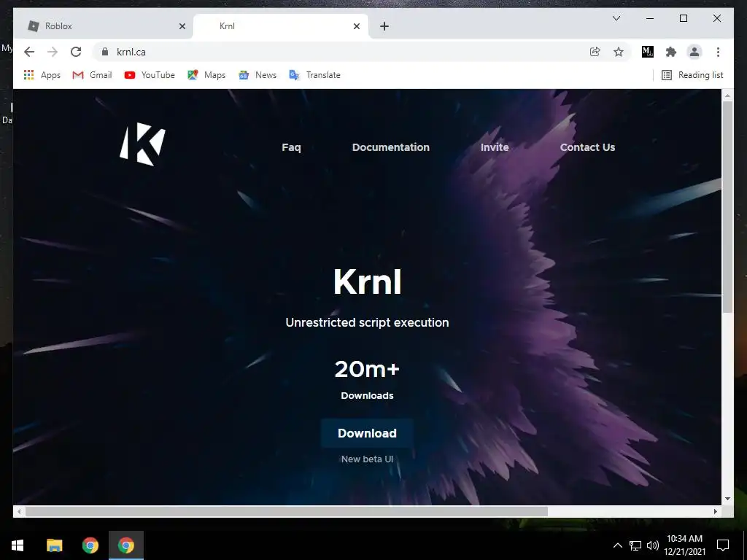Open the Chrome profile avatar

pyautogui.click(x=694, y=52)
